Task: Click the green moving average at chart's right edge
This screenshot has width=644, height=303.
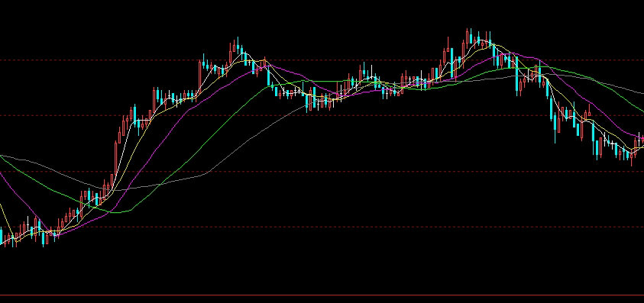Action: (642, 111)
